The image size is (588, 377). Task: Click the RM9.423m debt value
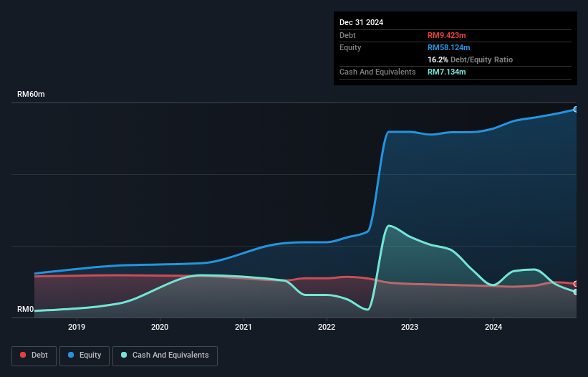pyautogui.click(x=447, y=35)
